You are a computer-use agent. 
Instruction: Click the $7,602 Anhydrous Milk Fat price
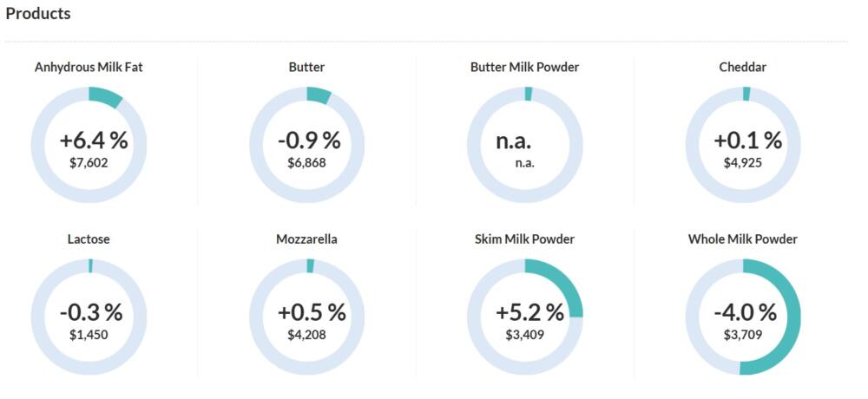pyautogui.click(x=89, y=162)
